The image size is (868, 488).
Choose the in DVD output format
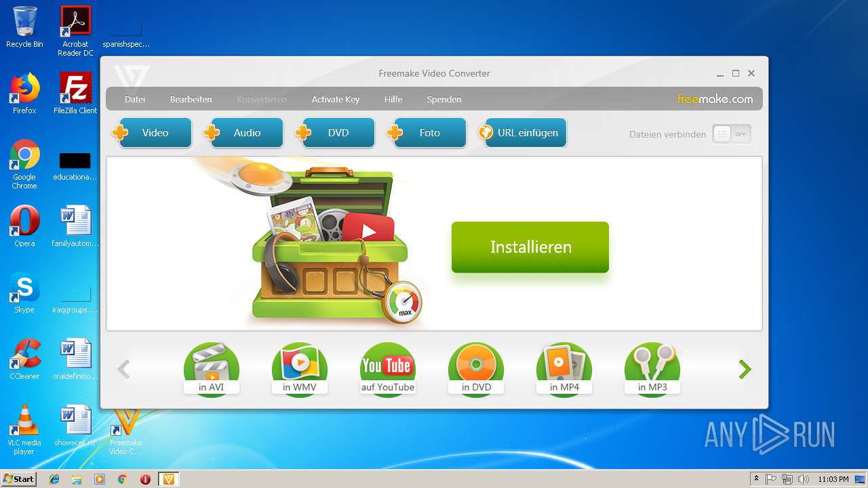(476, 369)
